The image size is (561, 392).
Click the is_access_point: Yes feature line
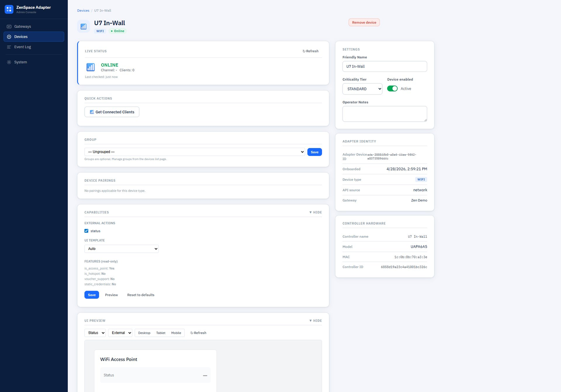(100, 269)
